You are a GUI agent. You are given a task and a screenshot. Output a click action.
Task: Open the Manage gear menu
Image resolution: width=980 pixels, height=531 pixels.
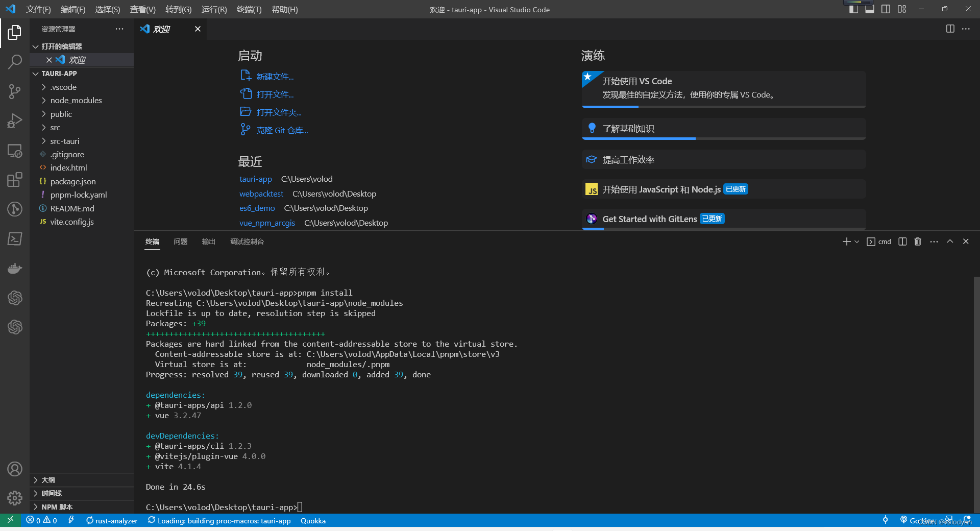15,498
